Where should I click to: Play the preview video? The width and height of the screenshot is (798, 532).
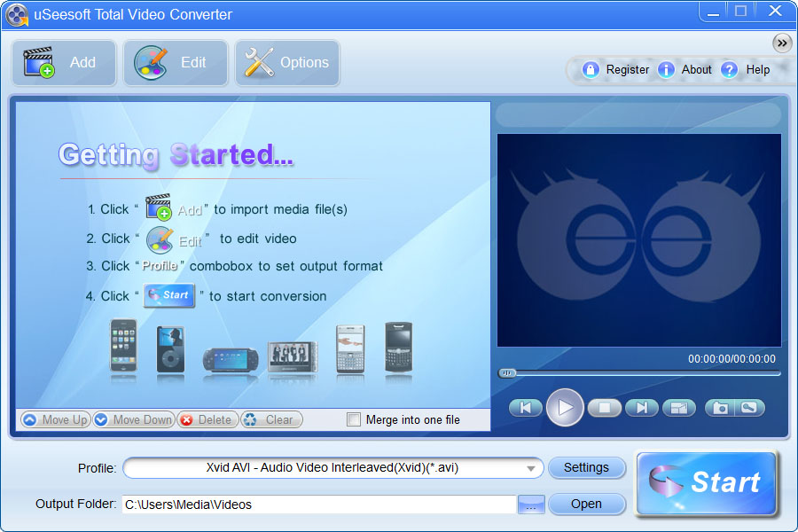565,407
